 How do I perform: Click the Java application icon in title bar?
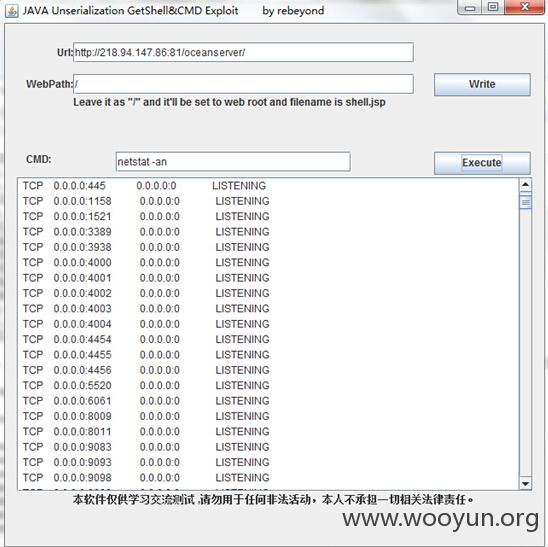tap(12, 11)
